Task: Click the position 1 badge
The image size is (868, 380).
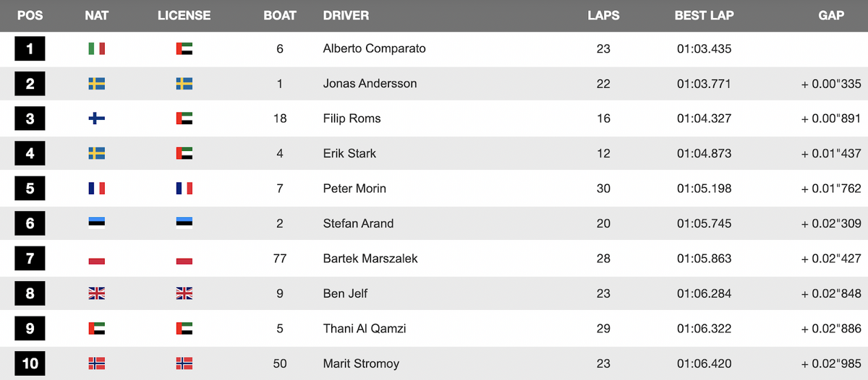Action: click(x=30, y=49)
